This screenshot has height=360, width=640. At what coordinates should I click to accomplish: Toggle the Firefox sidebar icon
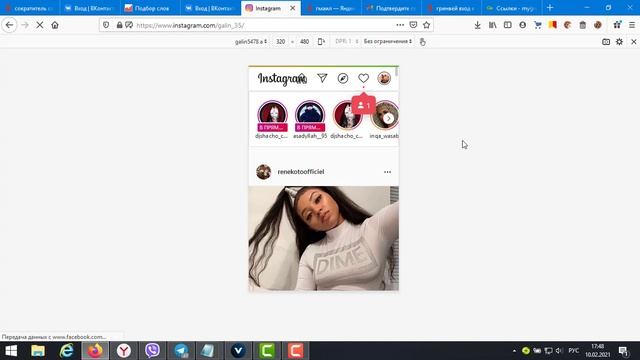507,25
